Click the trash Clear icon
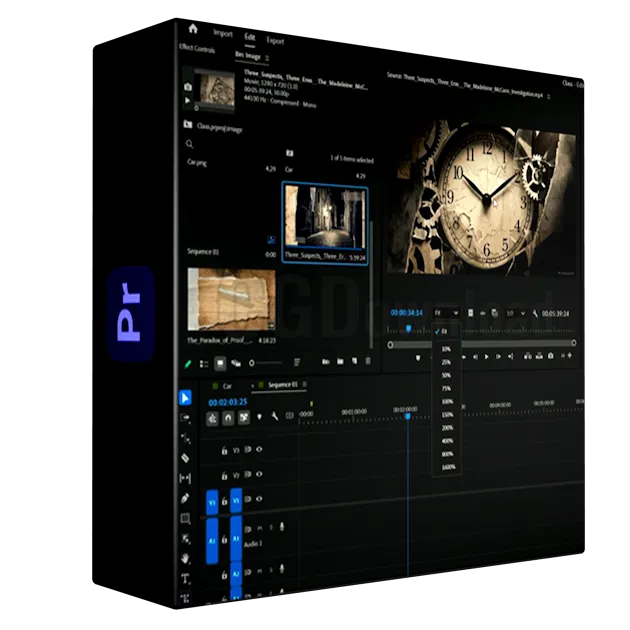 point(368,361)
